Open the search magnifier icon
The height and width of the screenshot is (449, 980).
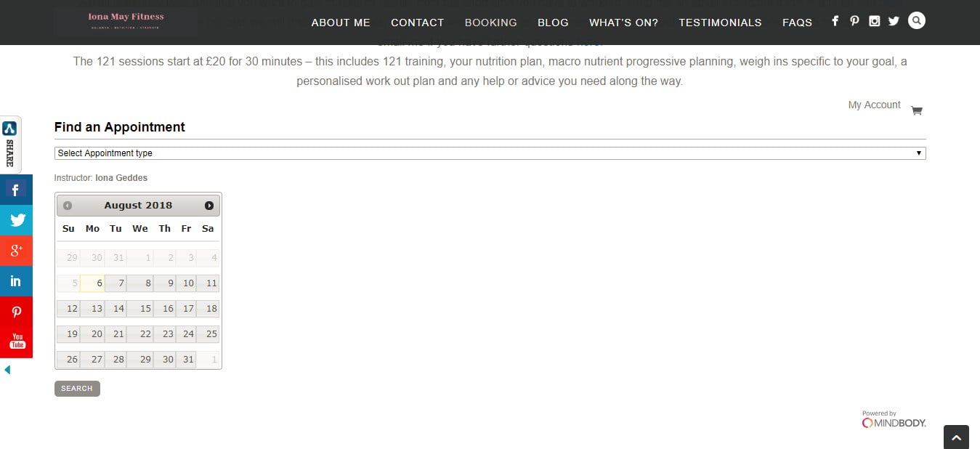(x=917, y=20)
